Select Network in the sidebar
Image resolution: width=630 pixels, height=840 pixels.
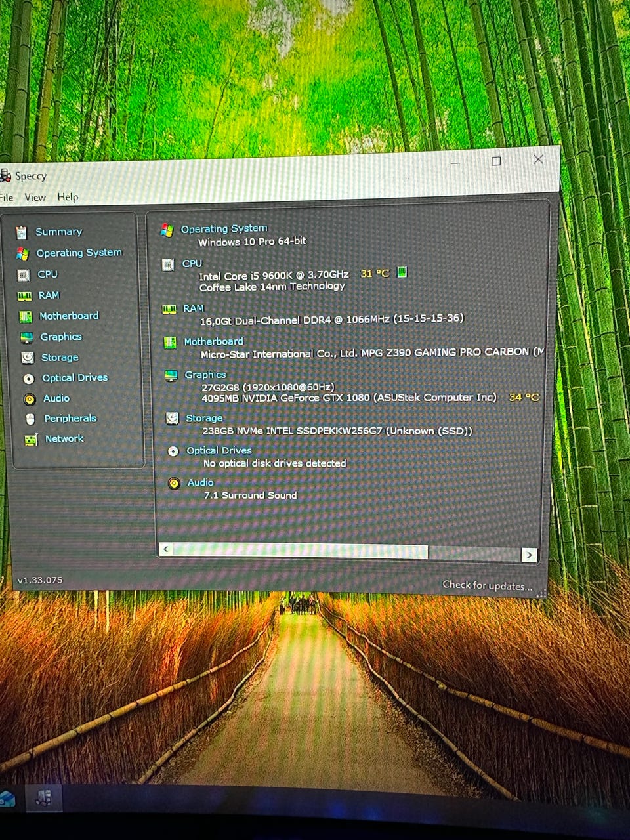tap(64, 439)
